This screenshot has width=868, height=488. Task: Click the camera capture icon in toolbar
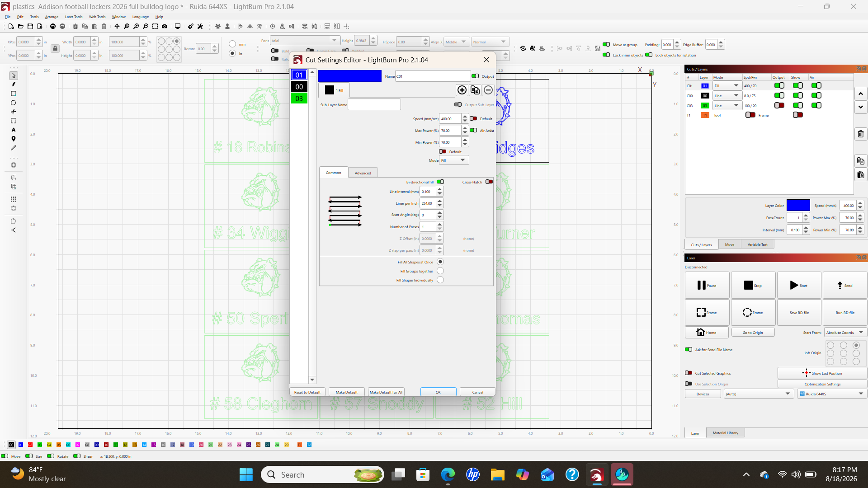point(165,26)
